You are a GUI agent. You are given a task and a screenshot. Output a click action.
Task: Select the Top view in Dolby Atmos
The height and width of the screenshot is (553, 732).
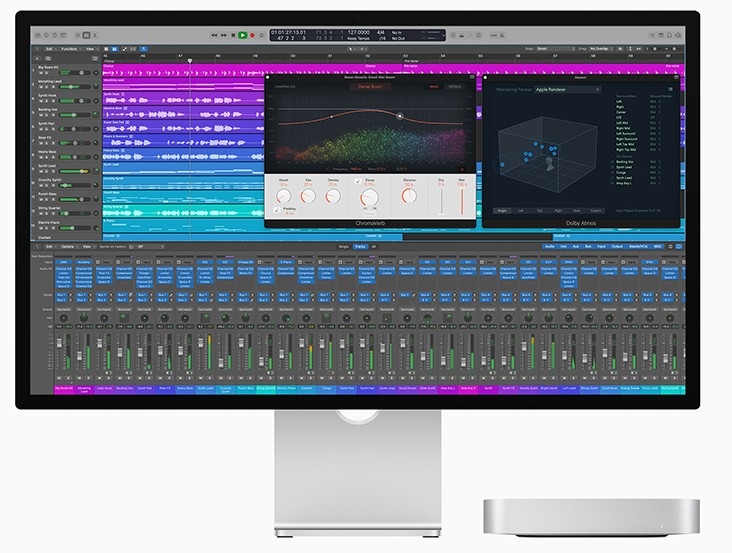coord(540,211)
